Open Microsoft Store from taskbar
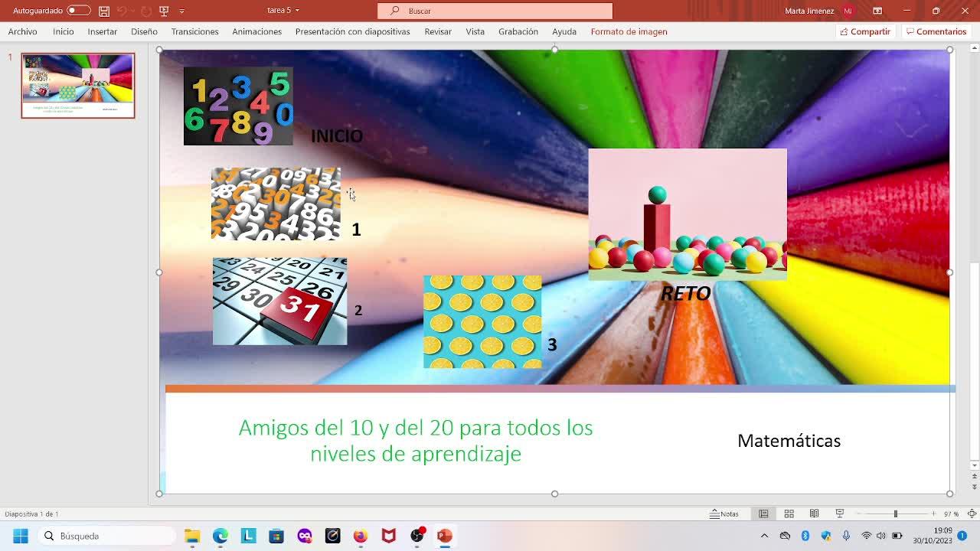The width and height of the screenshot is (980, 551). click(x=276, y=536)
